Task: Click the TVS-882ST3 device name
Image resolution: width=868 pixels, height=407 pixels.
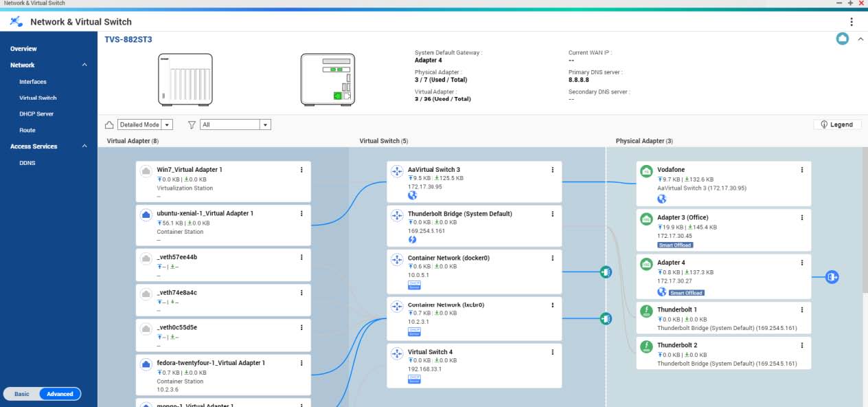Action: click(128, 39)
